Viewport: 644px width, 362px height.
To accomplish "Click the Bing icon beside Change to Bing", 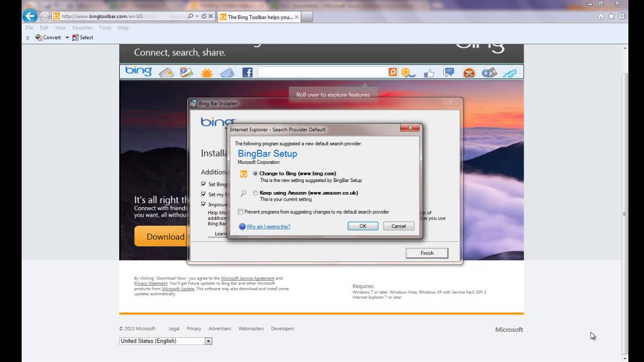I will point(244,174).
